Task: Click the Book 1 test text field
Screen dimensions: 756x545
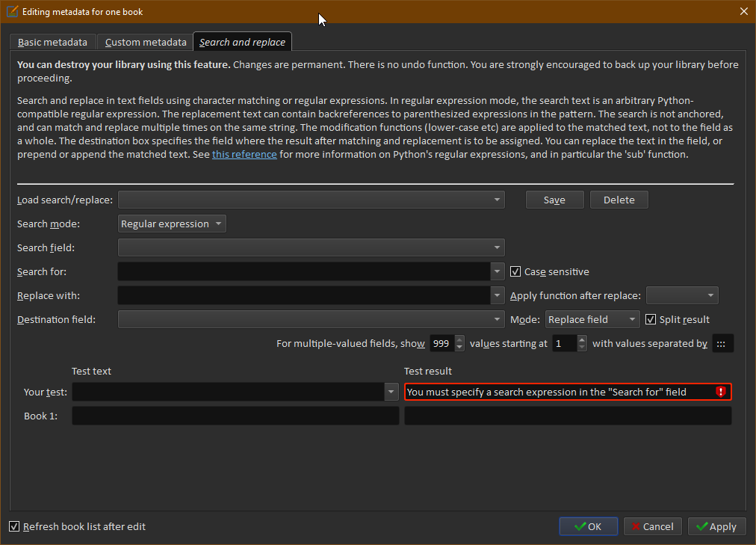Action: [235, 416]
